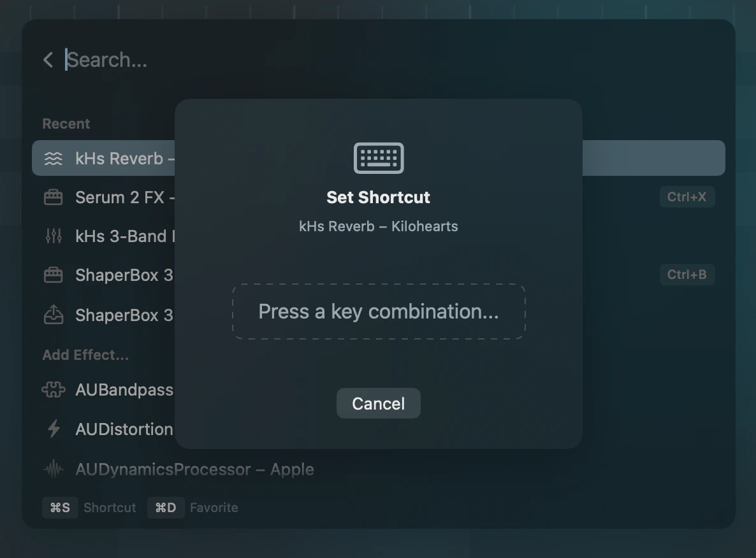Click the kHs Reverb – Kilohearts subtitle
The image size is (756, 558).
point(379,226)
